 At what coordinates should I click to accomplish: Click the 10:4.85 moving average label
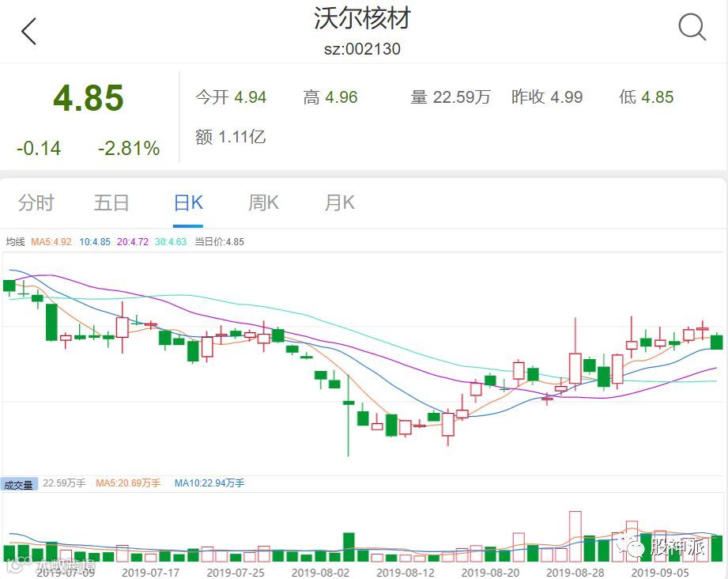click(x=95, y=241)
